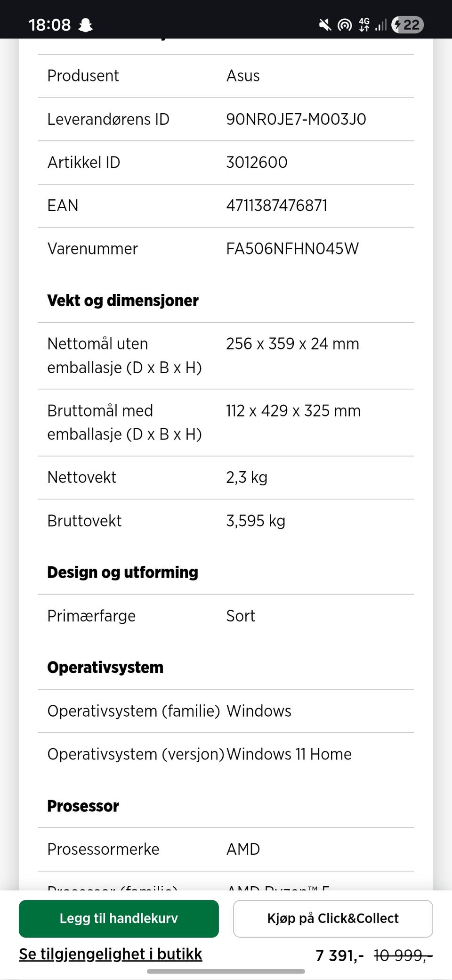
Task: Add laptop with Legg til handlekurv
Action: pyautogui.click(x=119, y=918)
